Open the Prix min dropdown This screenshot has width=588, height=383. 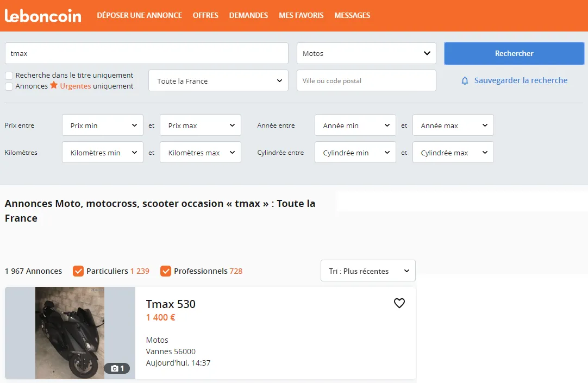103,125
